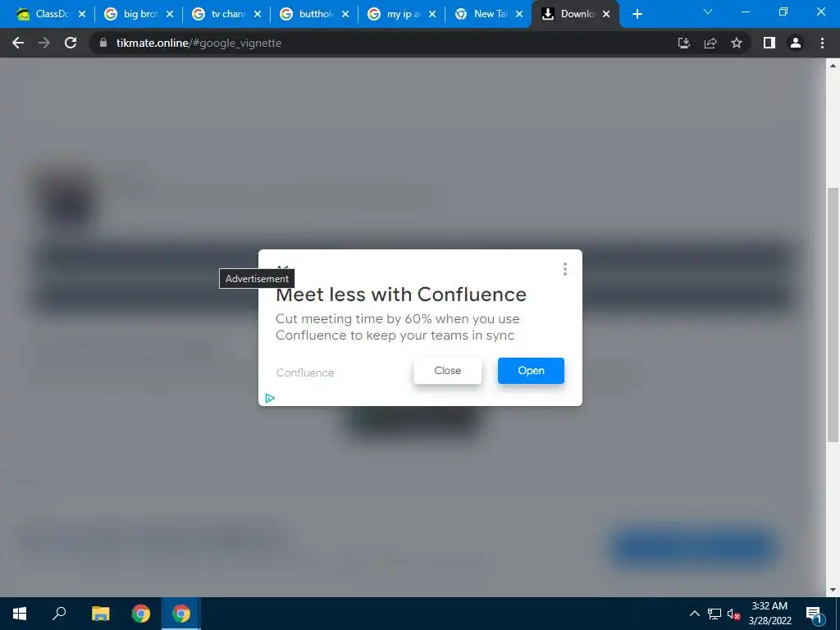840x630 pixels.
Task: Open the network status tray icon
Action: [714, 614]
